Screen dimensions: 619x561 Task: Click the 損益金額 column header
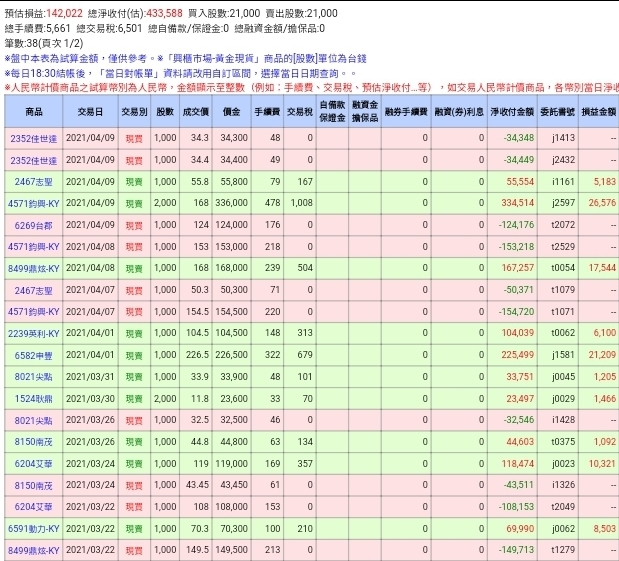point(598,112)
